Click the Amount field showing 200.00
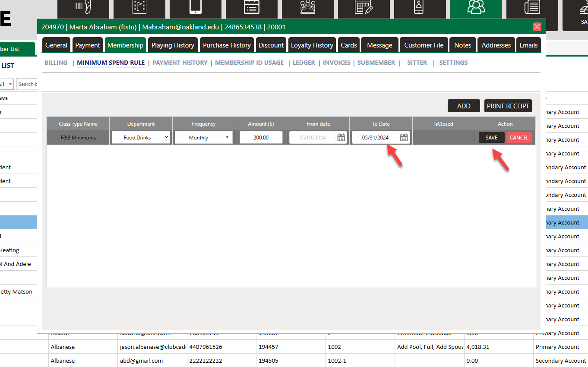 [261, 138]
